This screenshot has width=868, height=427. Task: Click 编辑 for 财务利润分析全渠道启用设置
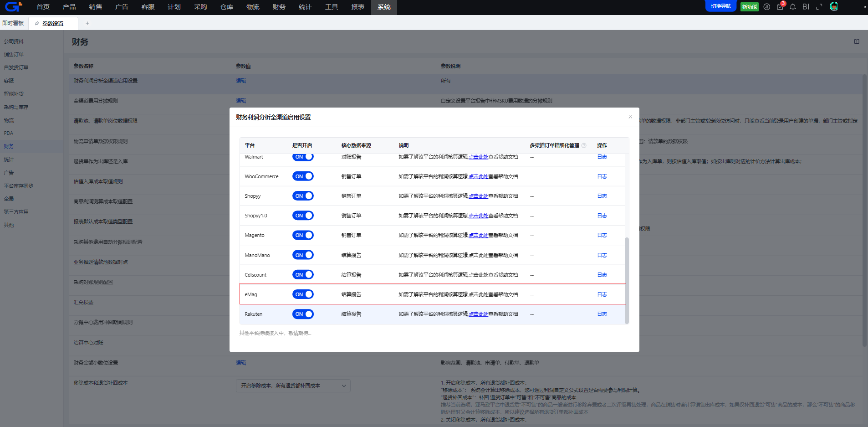(241, 81)
